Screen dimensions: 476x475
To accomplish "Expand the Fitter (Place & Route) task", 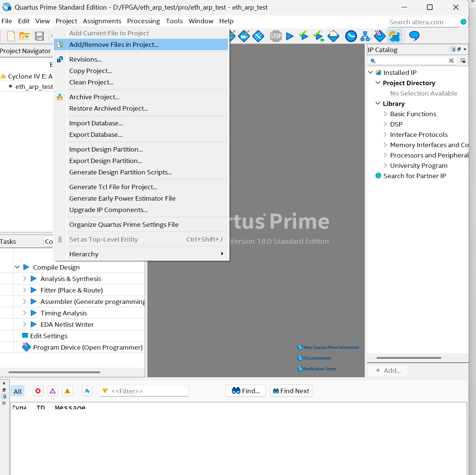I will pyautogui.click(x=25, y=290).
